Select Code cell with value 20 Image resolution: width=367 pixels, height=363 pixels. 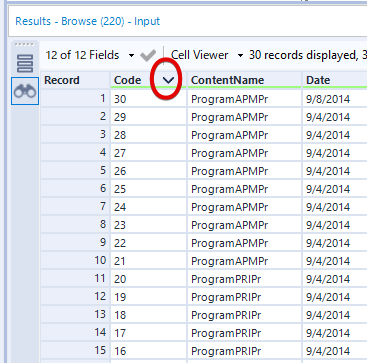point(149,279)
